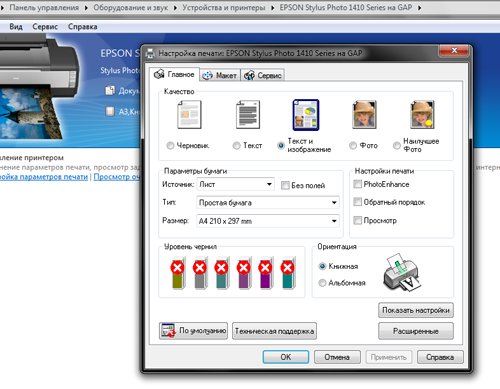Click the dark purple ink cartridge level icon

click(266, 273)
